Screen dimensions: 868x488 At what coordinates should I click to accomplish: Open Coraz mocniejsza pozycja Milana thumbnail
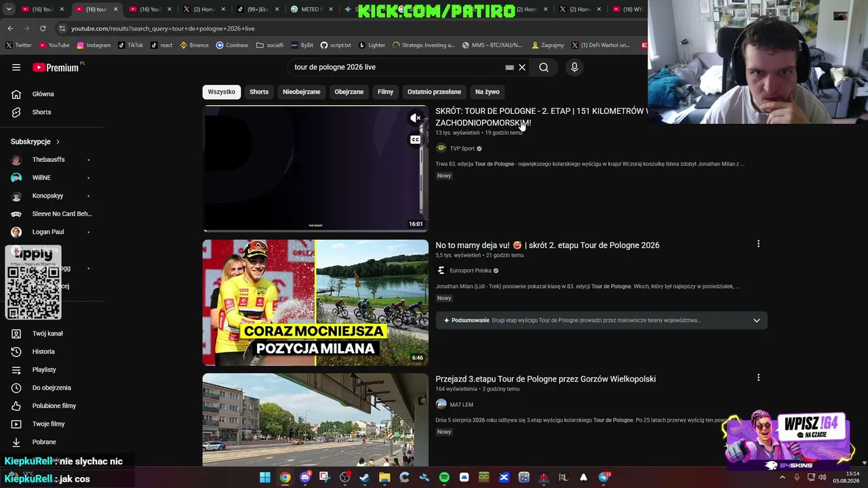(x=315, y=302)
